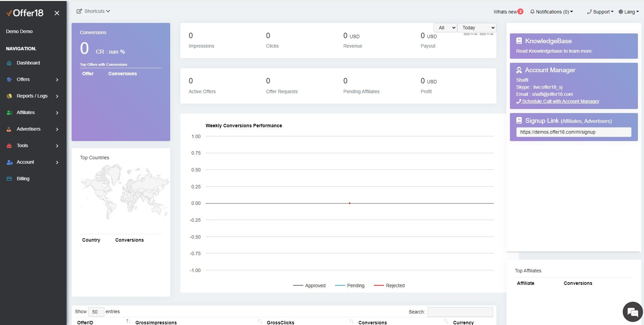
Task: Click the Active Offers stat label
Action: (x=202, y=91)
